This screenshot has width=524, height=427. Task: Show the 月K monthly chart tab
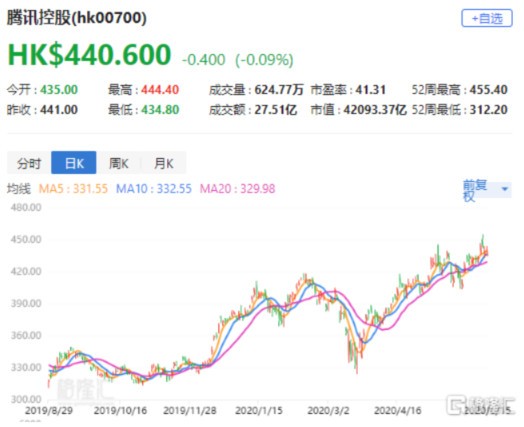point(164,163)
